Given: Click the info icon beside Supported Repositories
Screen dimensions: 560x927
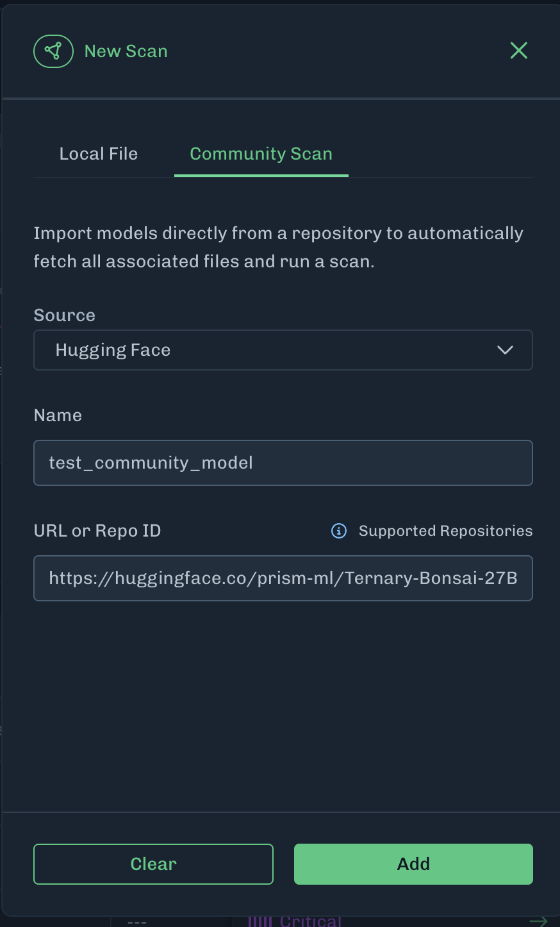Looking at the screenshot, I should (339, 531).
